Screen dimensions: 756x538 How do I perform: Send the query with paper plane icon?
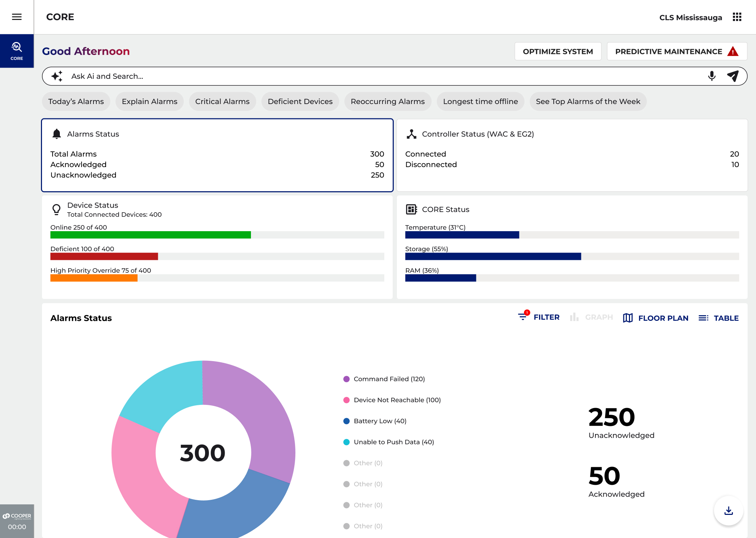click(733, 76)
